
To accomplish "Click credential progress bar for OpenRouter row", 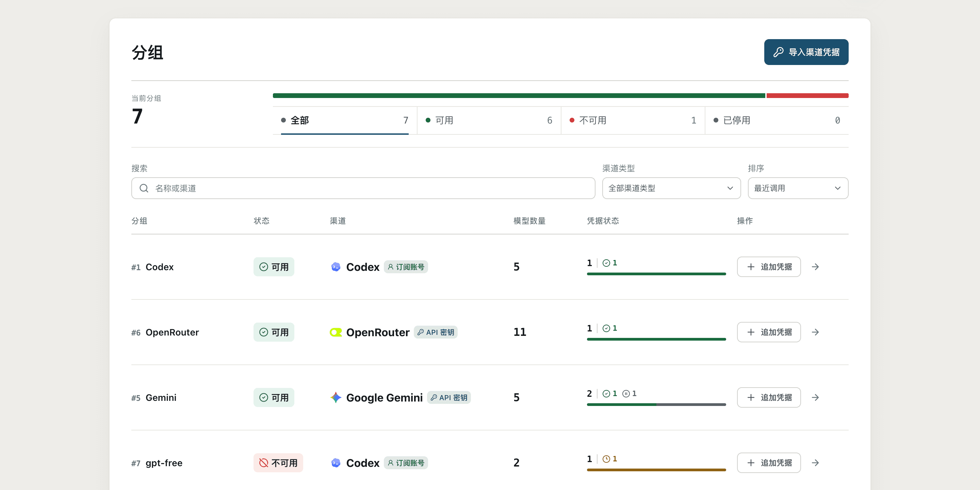I will tap(656, 339).
